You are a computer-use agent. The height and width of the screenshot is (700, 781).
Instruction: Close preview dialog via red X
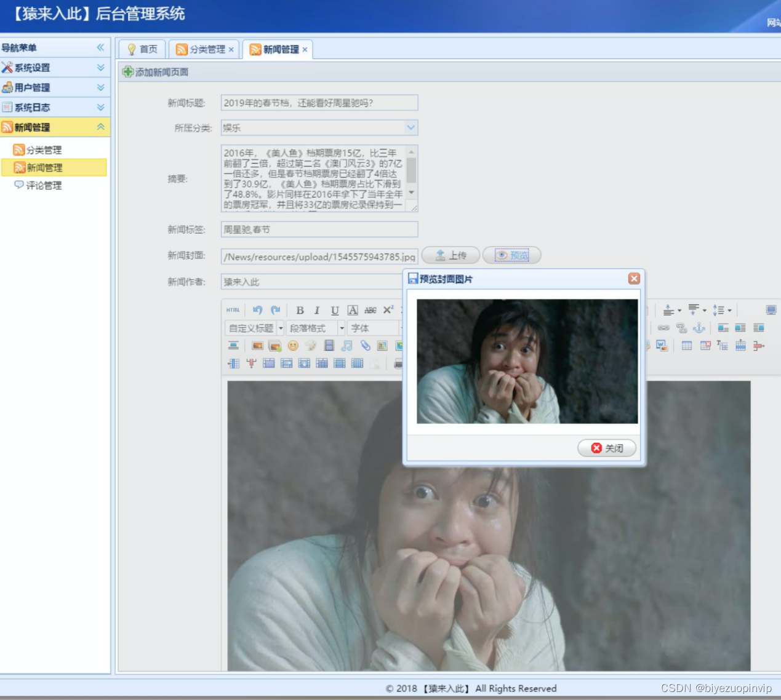point(634,279)
